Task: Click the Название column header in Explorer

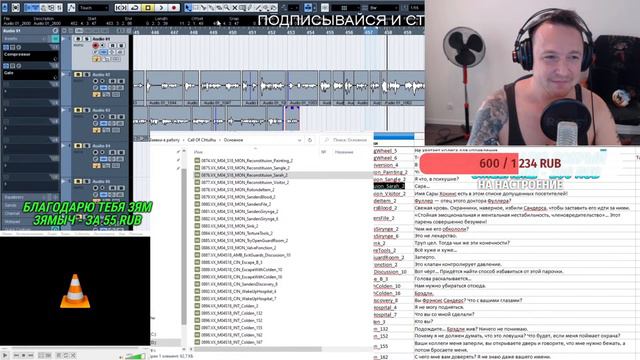Action: coord(344,152)
